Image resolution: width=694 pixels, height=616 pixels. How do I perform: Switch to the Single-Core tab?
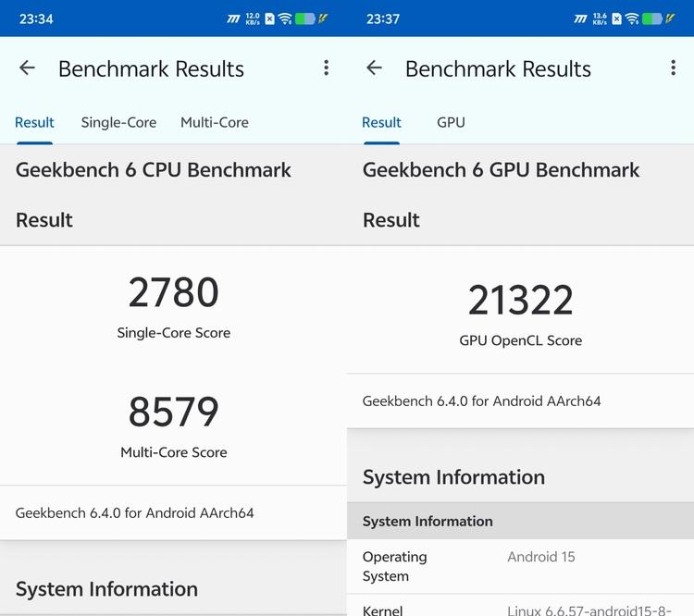(x=118, y=123)
